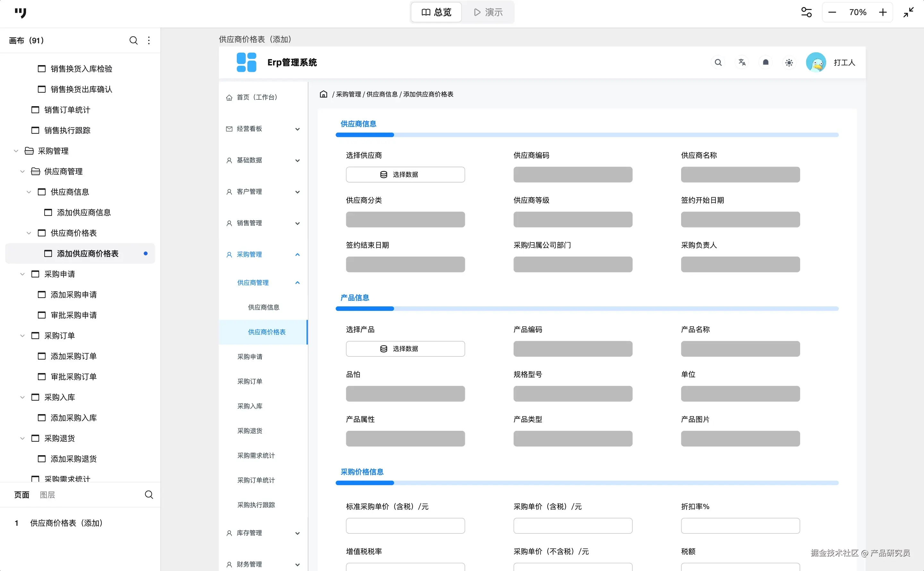Viewport: 924px width, 571px height.
Task: Click the notification bell icon
Action: pyautogui.click(x=766, y=62)
